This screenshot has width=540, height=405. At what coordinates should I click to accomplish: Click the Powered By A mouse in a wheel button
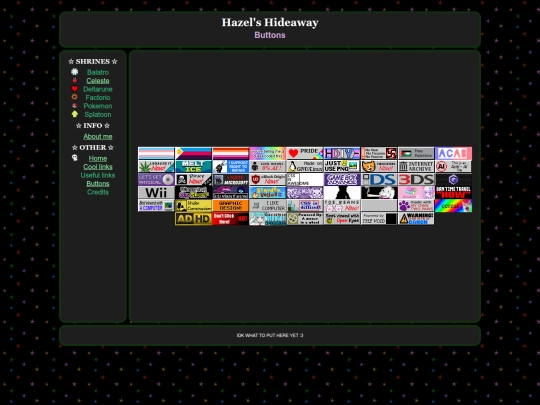click(305, 219)
